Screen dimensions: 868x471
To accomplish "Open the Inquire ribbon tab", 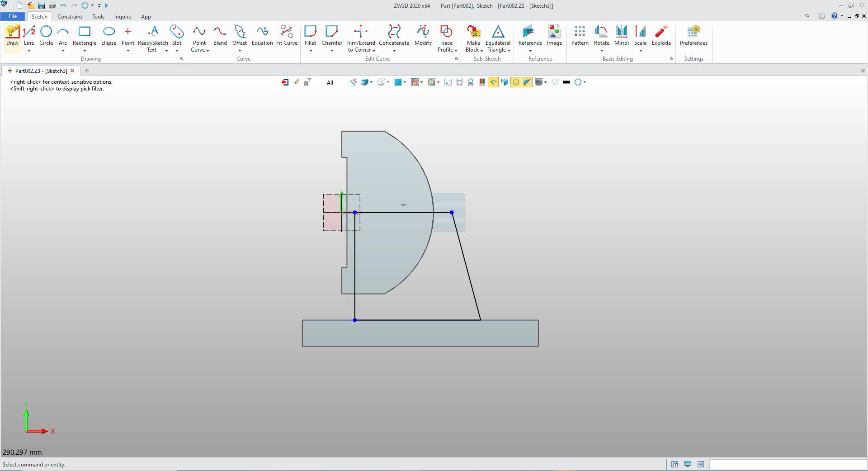I will point(123,17).
